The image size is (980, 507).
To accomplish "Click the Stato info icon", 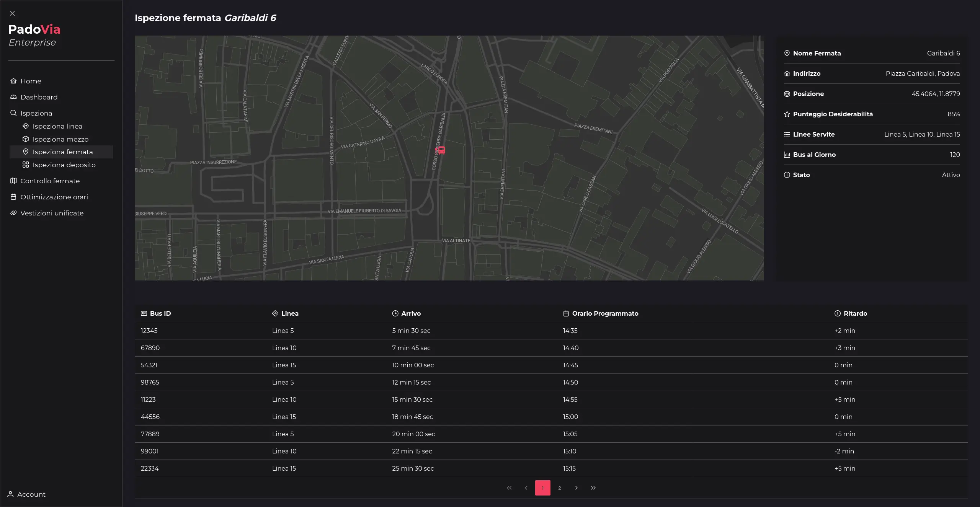I will [787, 175].
